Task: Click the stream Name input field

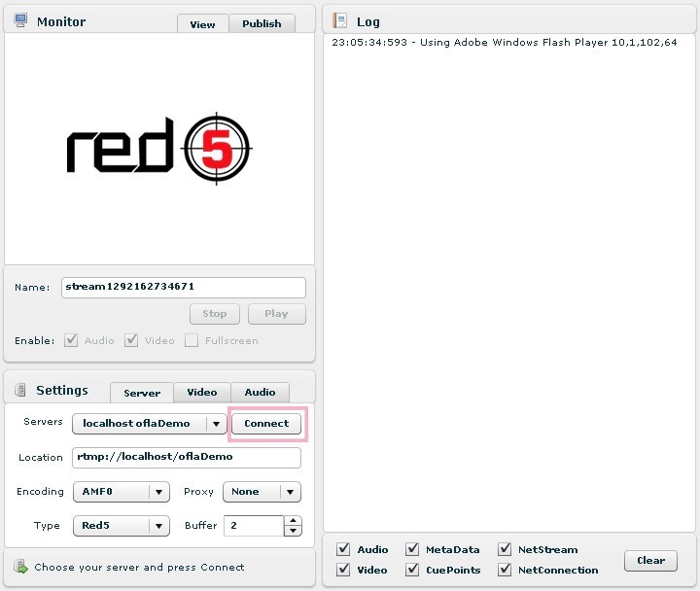Action: (x=184, y=287)
